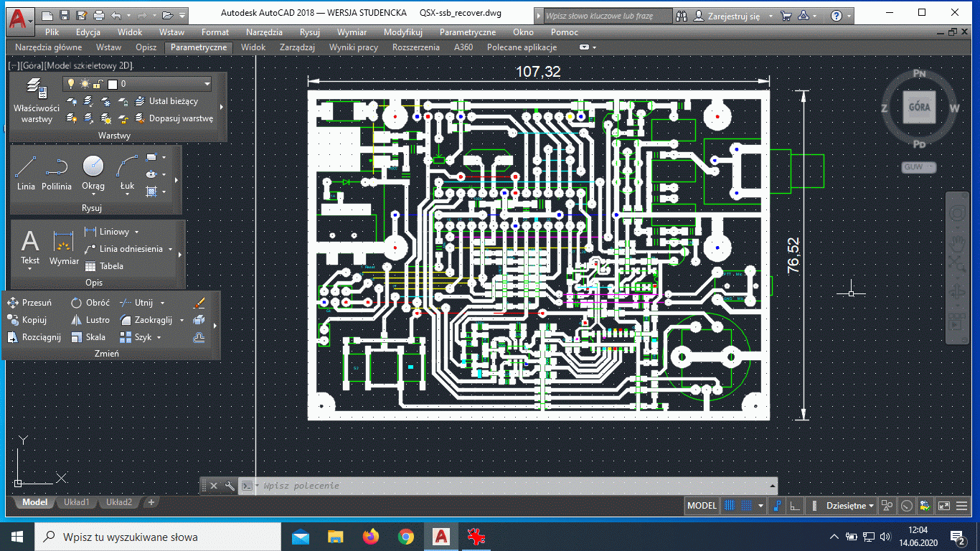Click the Wymiar dimension tool

point(64,248)
